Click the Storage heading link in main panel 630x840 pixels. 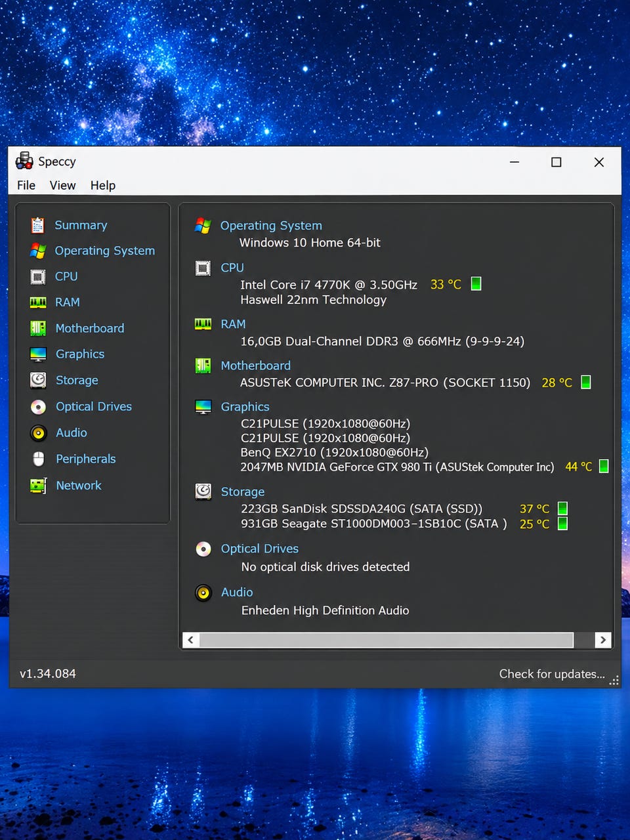click(243, 492)
